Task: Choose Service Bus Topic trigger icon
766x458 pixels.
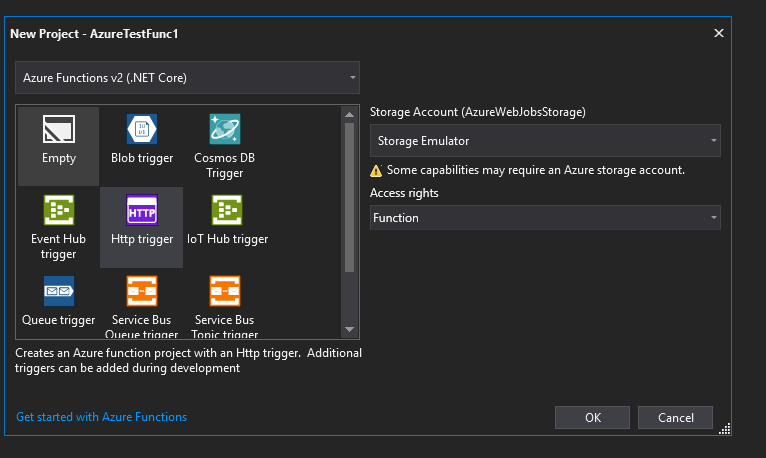Action: point(224,292)
